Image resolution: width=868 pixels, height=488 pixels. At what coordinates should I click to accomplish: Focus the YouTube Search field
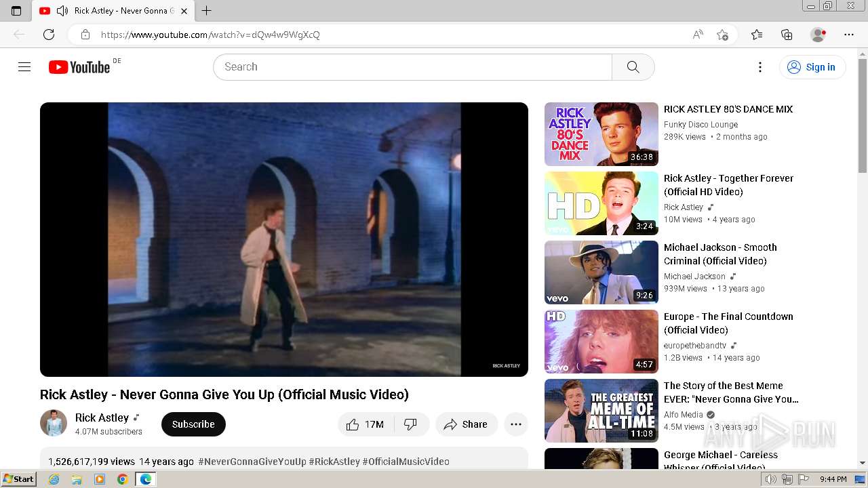click(412, 67)
